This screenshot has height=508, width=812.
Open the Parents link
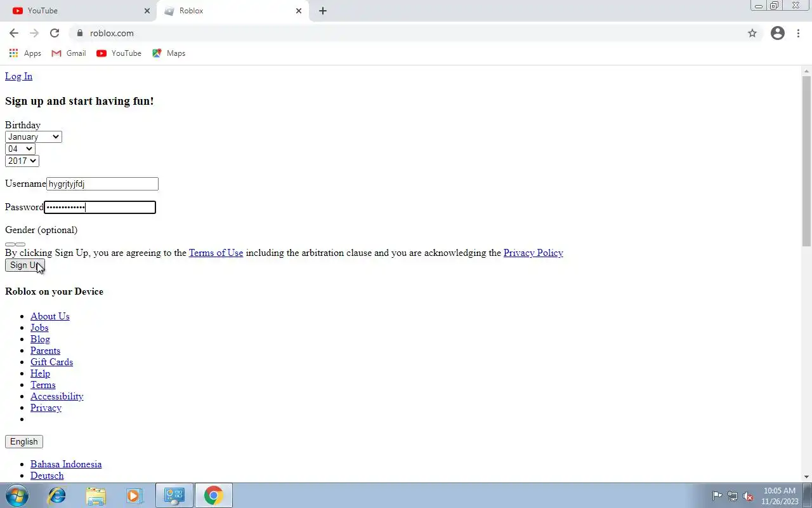coord(46,351)
